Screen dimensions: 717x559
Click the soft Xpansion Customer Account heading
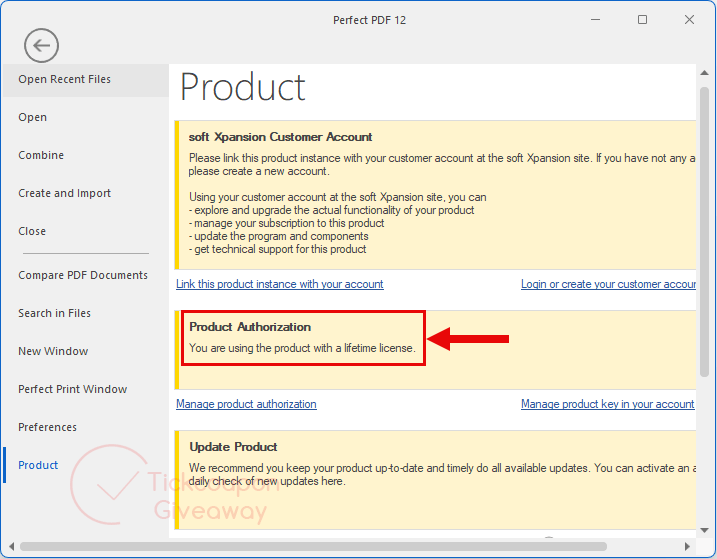(280, 137)
